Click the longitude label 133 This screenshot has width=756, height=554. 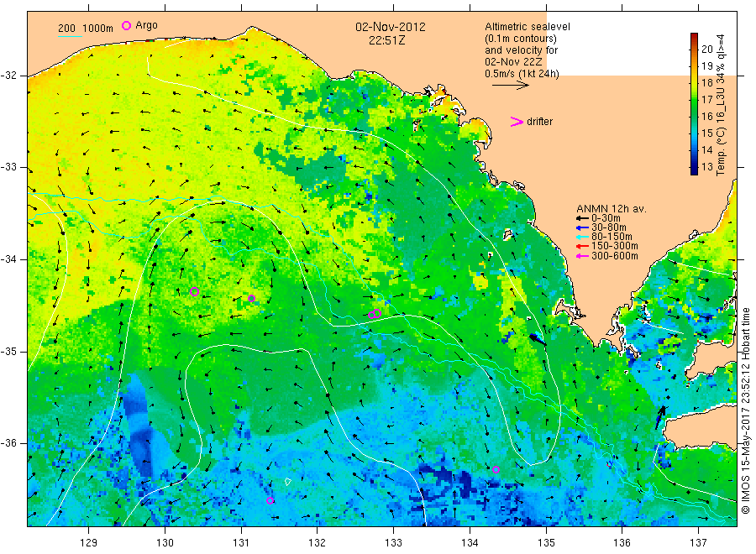point(393,543)
